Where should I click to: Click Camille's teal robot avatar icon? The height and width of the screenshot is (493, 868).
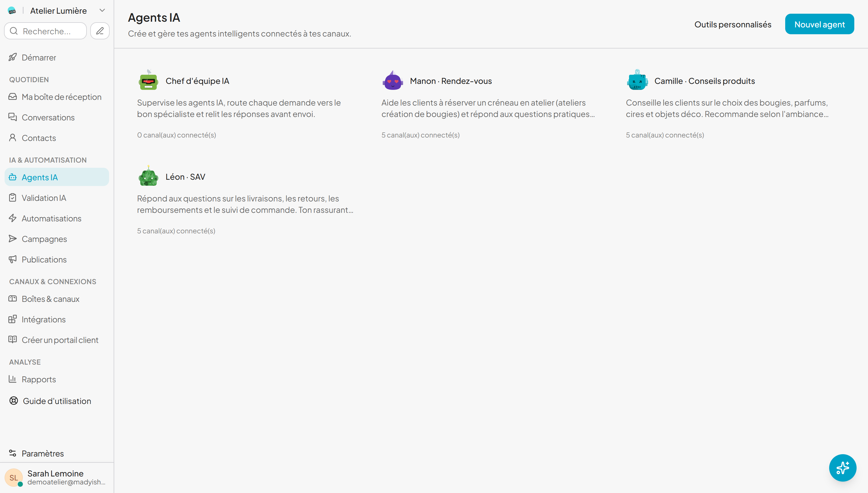pyautogui.click(x=637, y=80)
